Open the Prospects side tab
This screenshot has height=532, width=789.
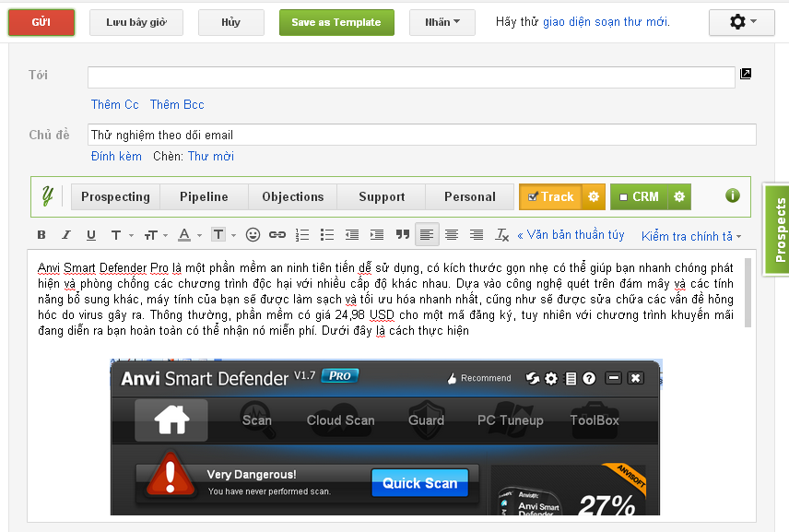[x=777, y=230]
